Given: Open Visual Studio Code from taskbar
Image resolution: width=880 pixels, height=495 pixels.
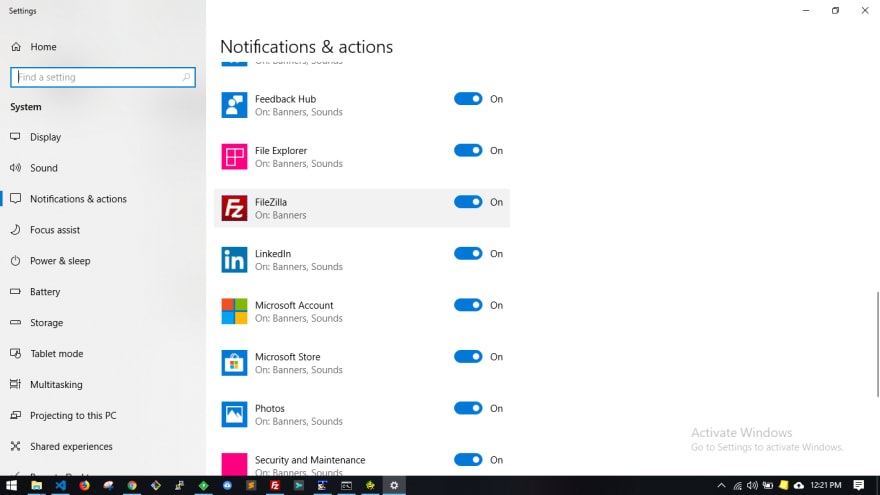Looking at the screenshot, I should (60, 485).
